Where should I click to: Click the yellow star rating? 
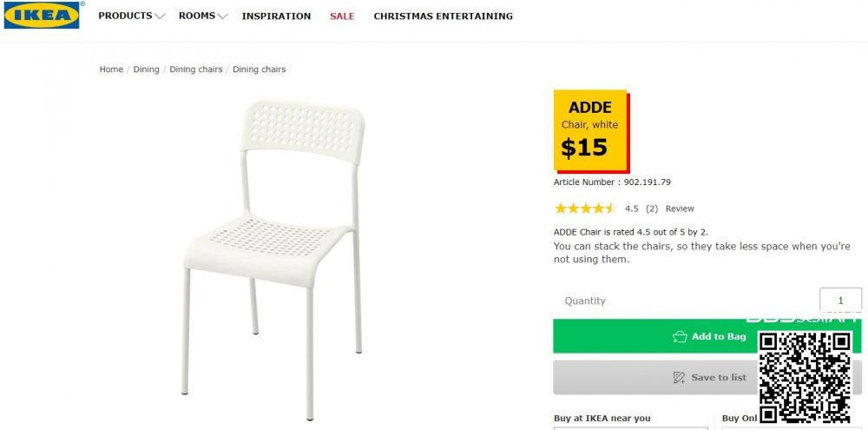coord(584,208)
